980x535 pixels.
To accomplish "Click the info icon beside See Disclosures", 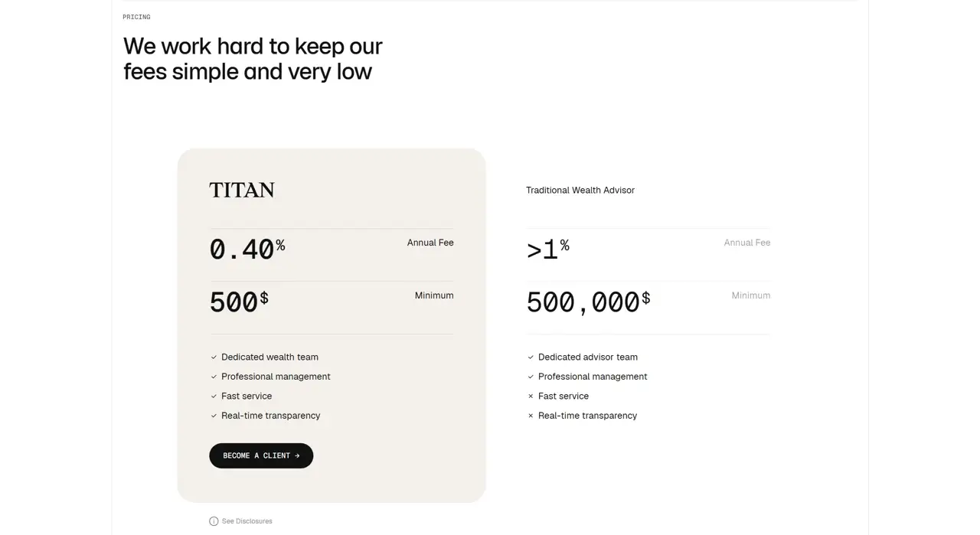I will tap(214, 521).
